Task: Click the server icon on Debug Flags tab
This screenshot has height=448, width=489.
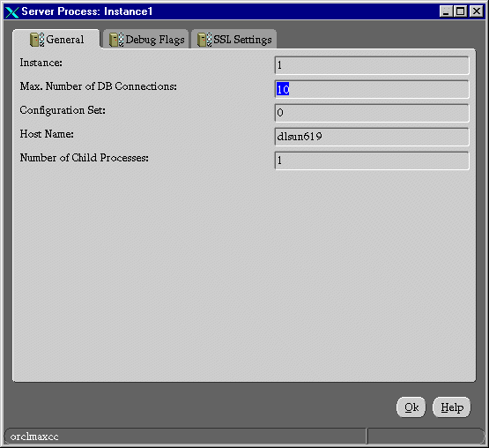Action: coord(116,40)
